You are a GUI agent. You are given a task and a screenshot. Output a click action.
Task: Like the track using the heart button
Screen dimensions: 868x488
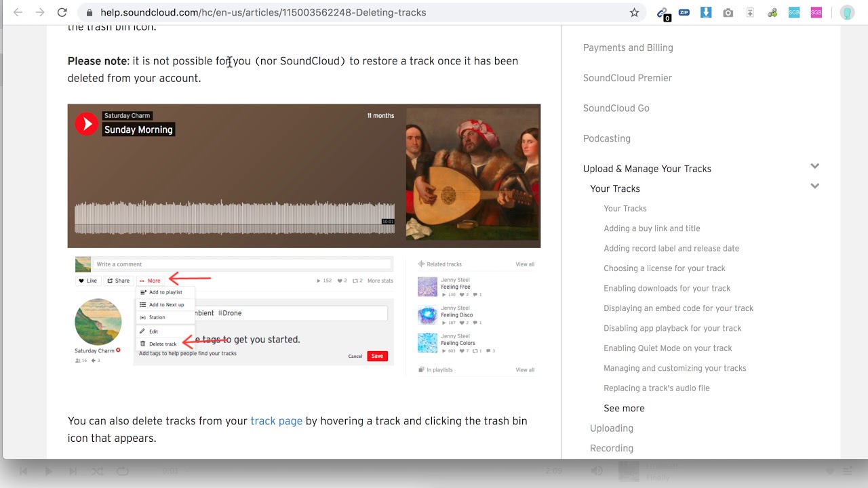87,280
